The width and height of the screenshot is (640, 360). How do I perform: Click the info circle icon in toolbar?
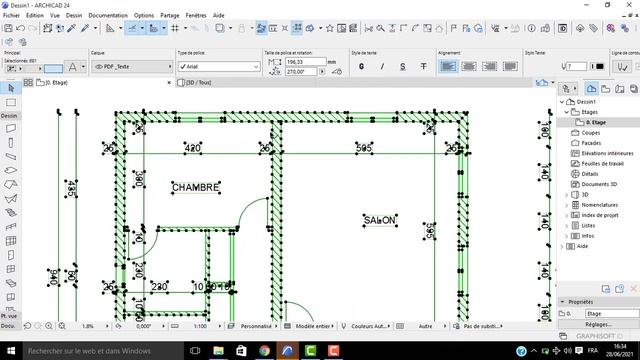point(531,28)
